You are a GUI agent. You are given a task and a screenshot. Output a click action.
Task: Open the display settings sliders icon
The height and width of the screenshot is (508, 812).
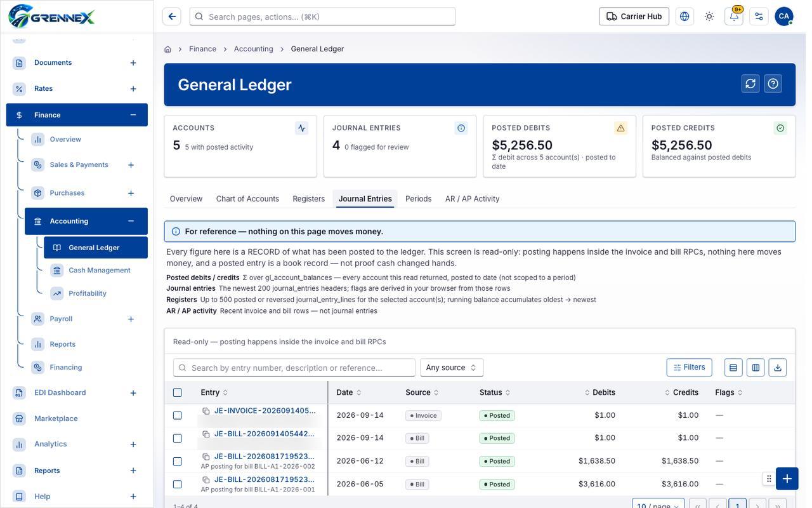click(x=759, y=17)
